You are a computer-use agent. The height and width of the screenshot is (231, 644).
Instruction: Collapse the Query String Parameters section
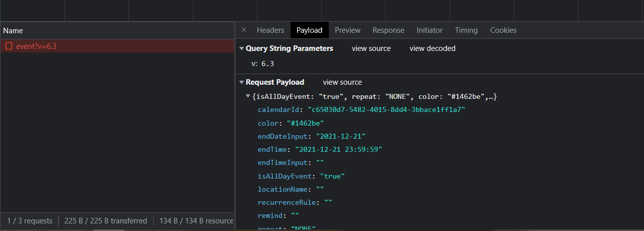241,49
